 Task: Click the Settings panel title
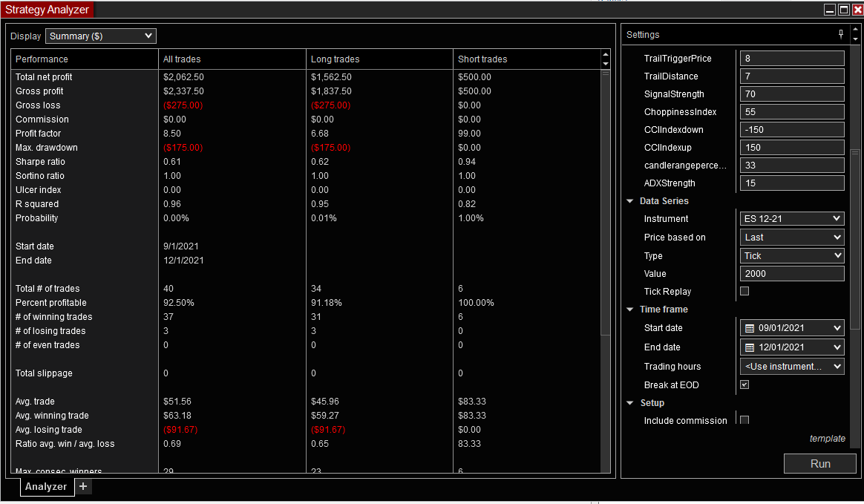point(643,35)
